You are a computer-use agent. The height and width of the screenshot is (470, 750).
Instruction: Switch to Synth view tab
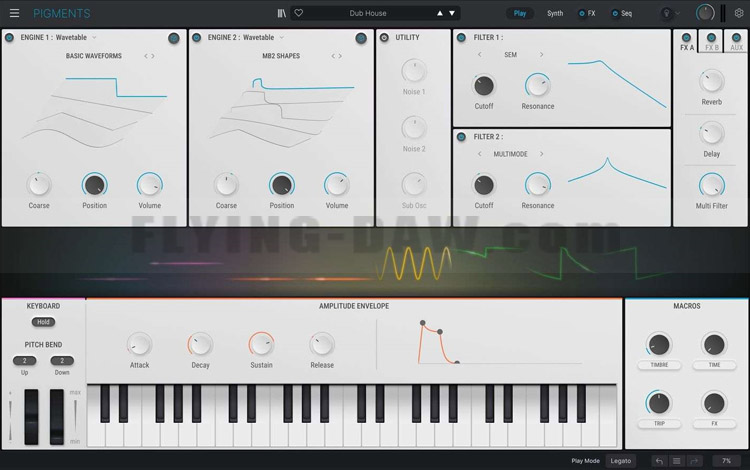pyautogui.click(x=555, y=13)
